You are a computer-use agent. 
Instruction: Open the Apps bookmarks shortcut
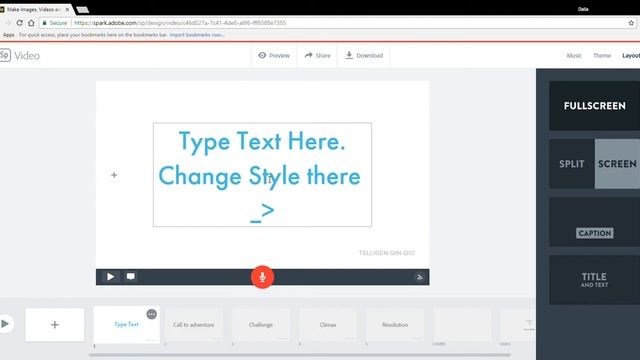pos(9,35)
